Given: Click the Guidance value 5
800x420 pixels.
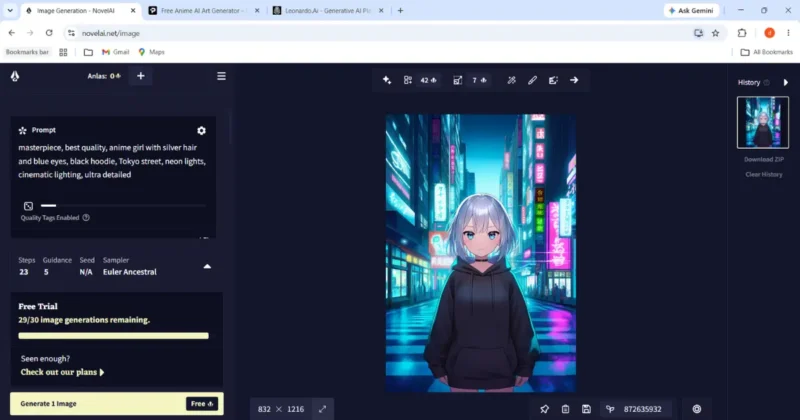Looking at the screenshot, I should coord(46,272).
